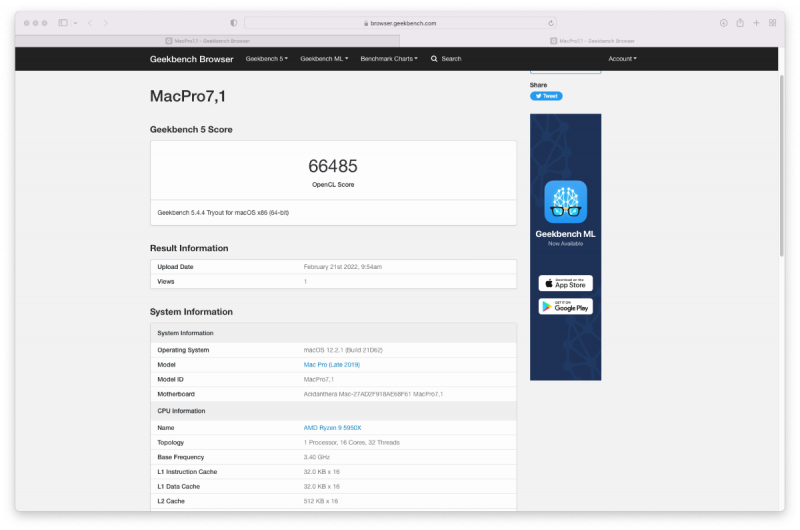Screen dimensions: 800x530
Task: Show tab overview grid icon
Action: tap(772, 23)
